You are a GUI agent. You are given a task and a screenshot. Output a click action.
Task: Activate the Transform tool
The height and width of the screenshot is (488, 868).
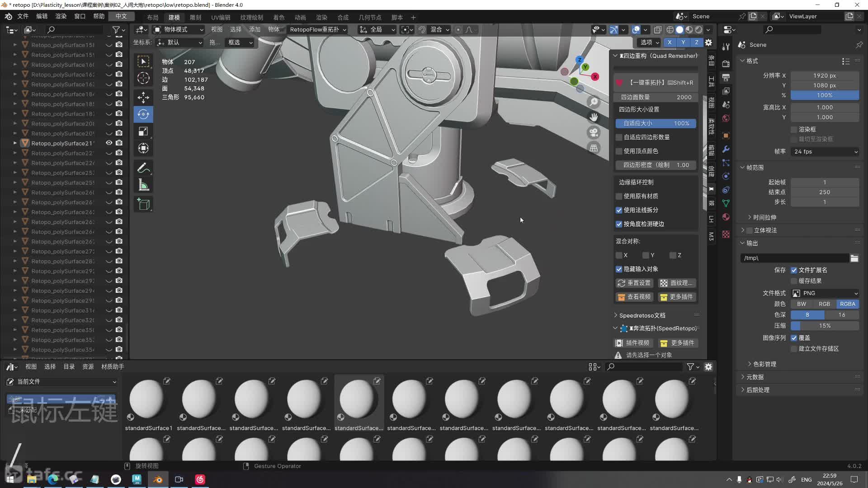pos(143,148)
